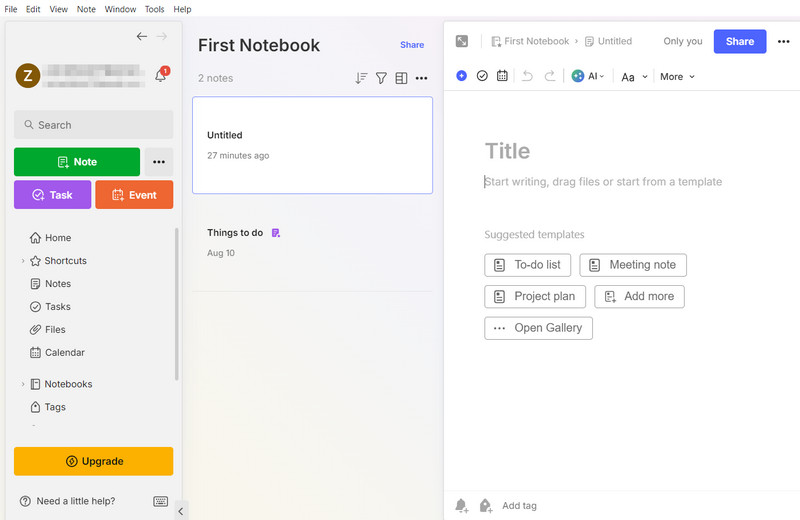Screen dimensions: 800x520
Task: Collapse sidebar with left chevron
Action: tap(181, 511)
